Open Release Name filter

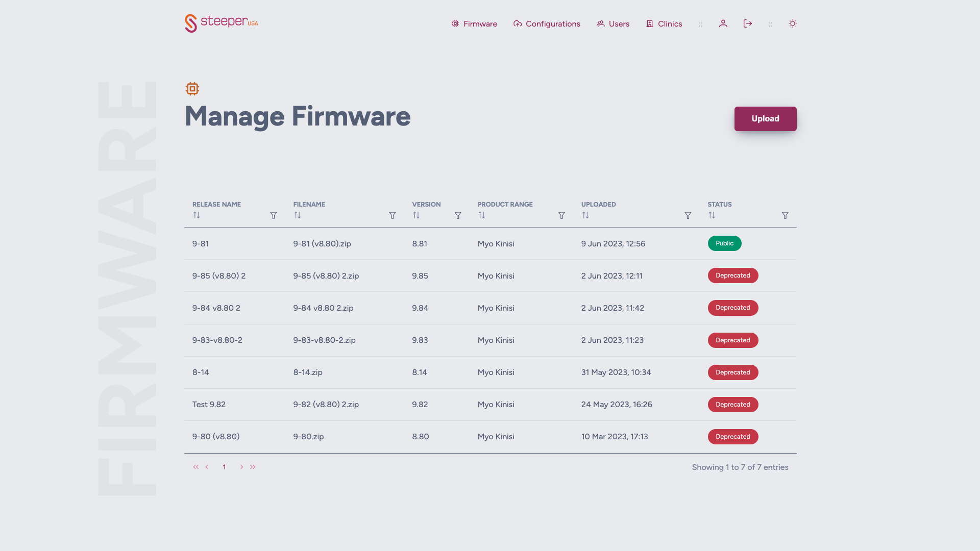(274, 216)
